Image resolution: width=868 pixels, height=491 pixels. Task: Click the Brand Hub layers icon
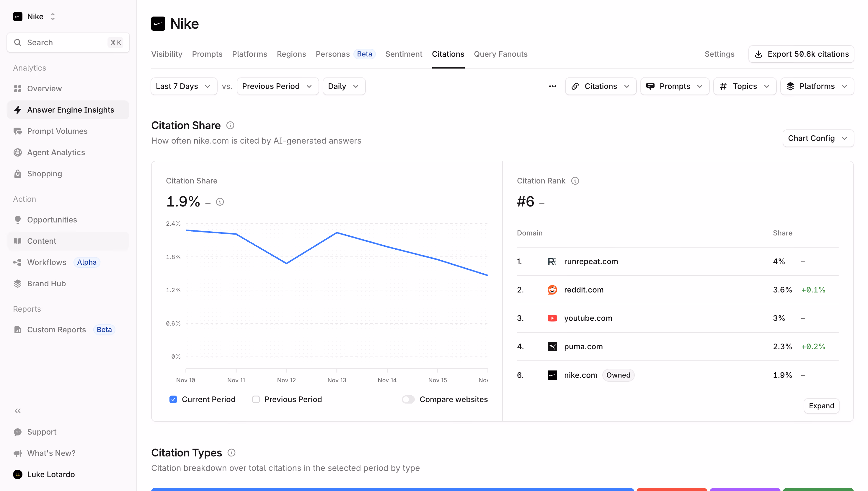pos(17,284)
